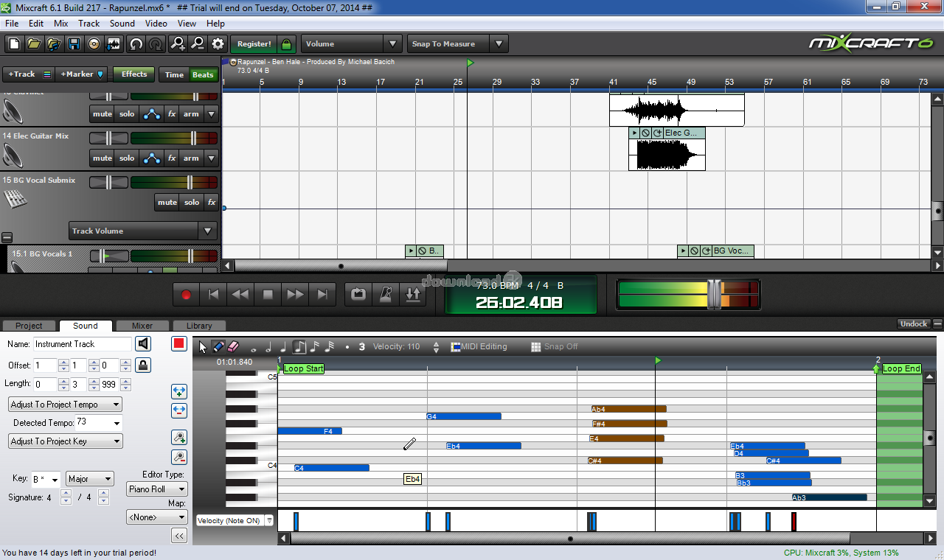Mute the Elec Guitar Mix track
This screenshot has height=560, width=944.
click(103, 158)
